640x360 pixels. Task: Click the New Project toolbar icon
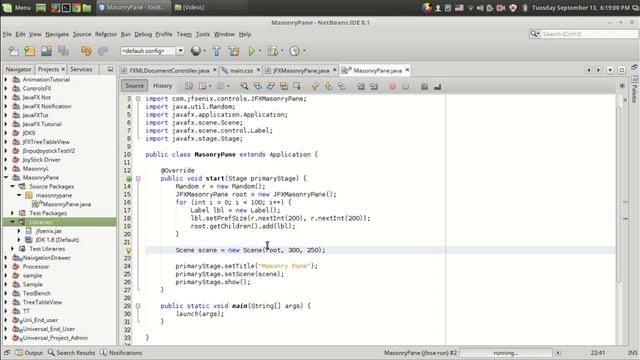30,51
